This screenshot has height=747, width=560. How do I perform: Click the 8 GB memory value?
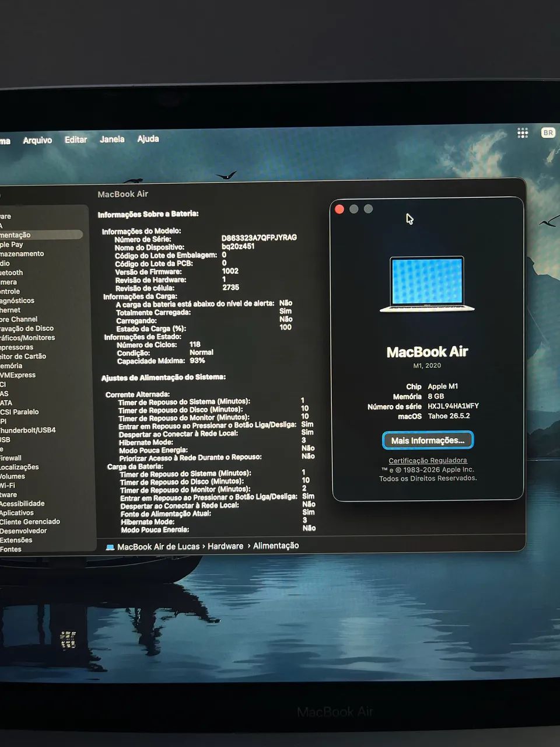click(x=436, y=396)
